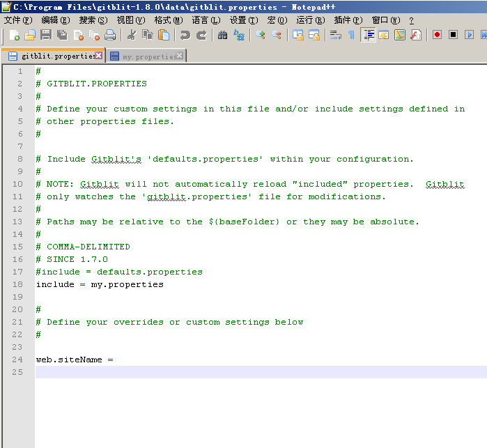The image size is (487, 448).
Task: Undo last edit with the Undo arrow
Action: tap(185, 35)
